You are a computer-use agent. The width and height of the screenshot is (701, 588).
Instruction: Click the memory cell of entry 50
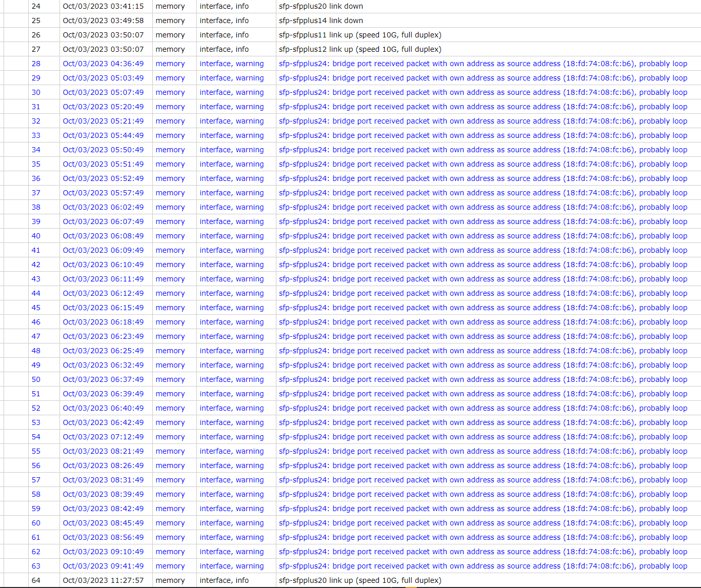(x=170, y=379)
